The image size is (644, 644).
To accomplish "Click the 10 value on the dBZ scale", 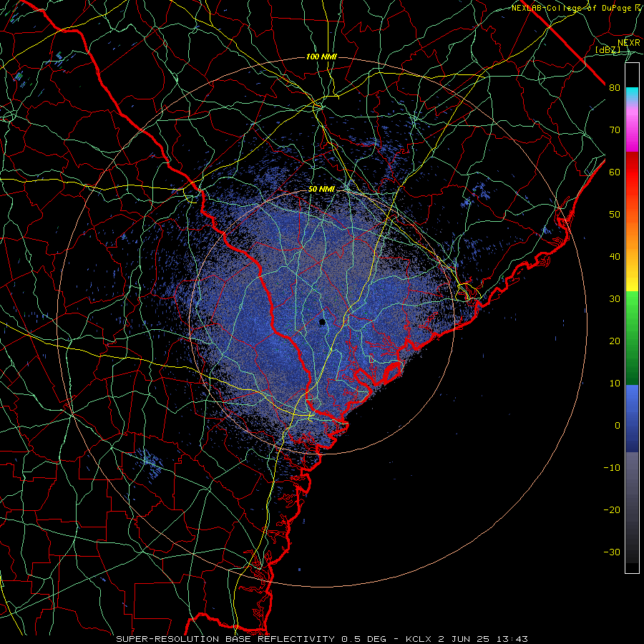I will (615, 384).
